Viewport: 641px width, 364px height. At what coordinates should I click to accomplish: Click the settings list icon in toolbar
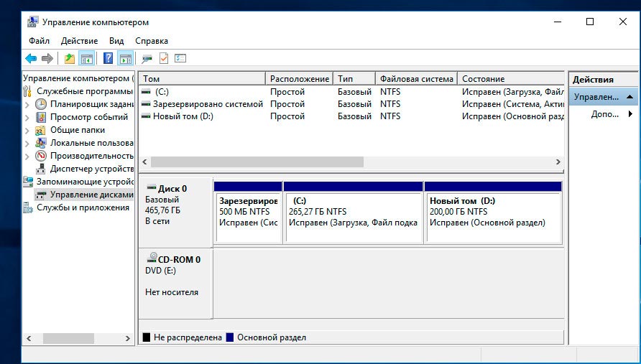click(x=180, y=59)
